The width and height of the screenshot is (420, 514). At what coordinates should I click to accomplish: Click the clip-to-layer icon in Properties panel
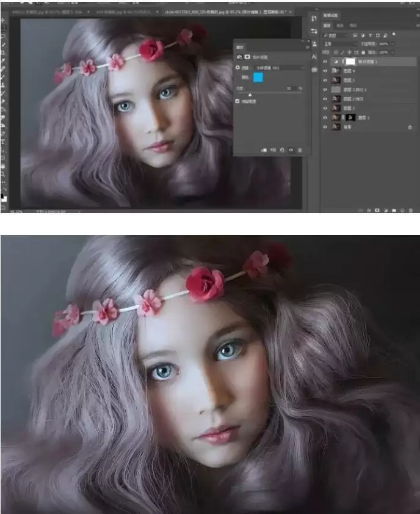click(264, 149)
